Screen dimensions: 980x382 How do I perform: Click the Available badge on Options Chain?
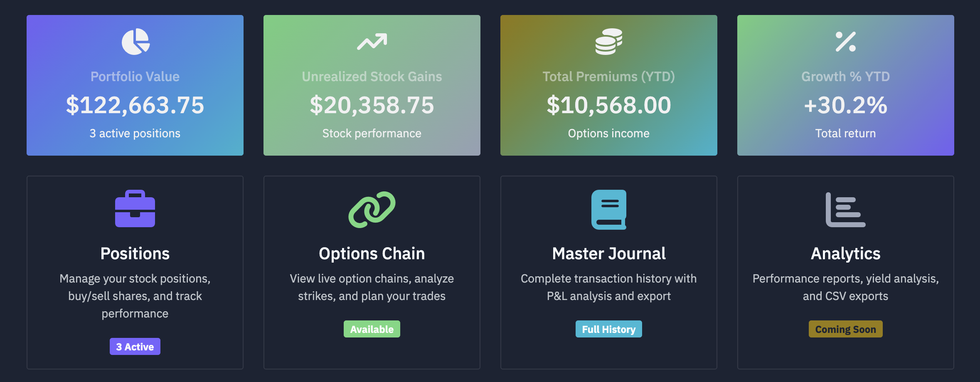[x=372, y=329]
